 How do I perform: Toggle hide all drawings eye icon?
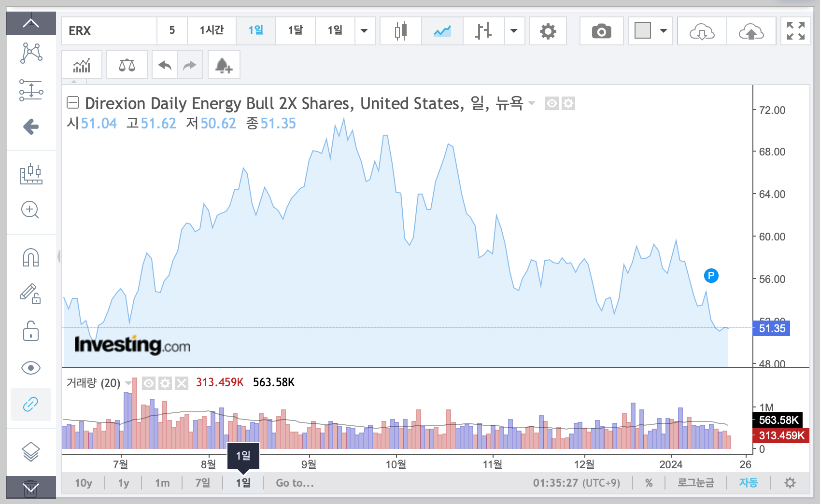[x=31, y=368]
